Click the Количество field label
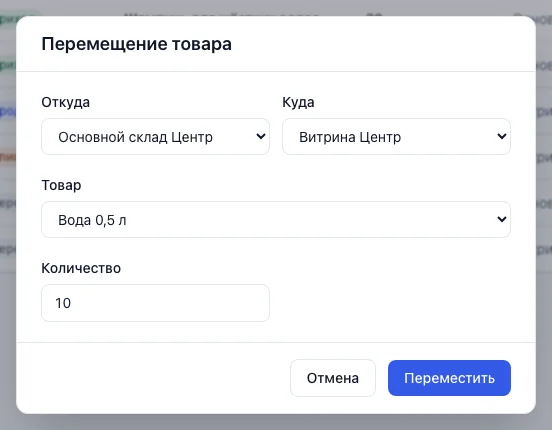The width and height of the screenshot is (552, 430). (81, 268)
